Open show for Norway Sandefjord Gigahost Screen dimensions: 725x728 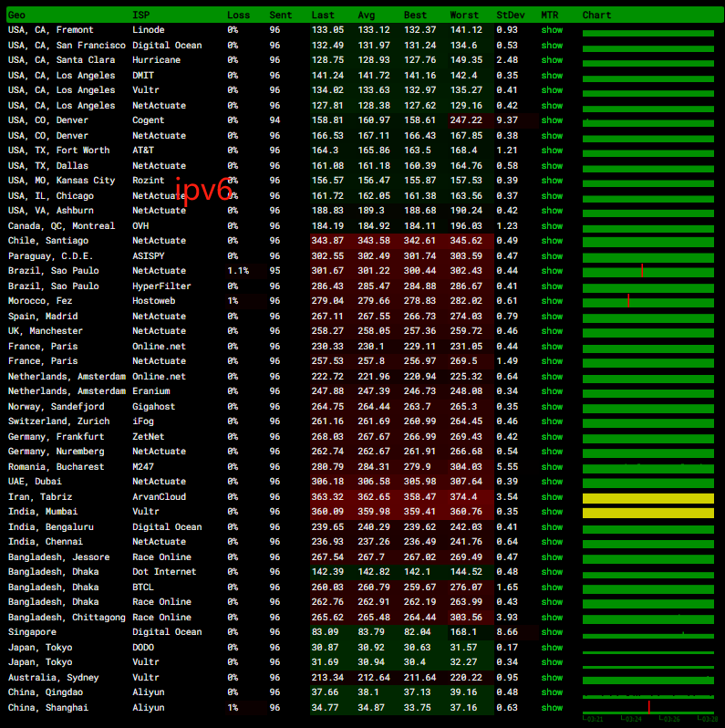pos(552,406)
